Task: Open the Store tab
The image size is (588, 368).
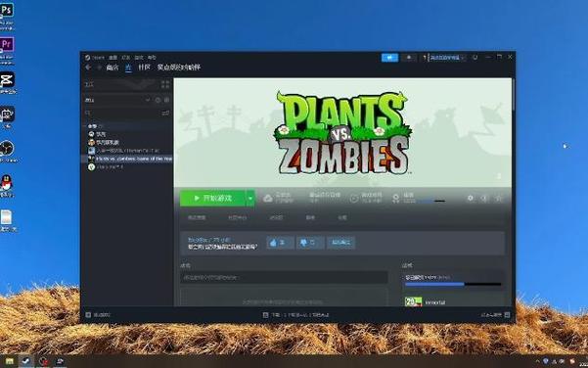Action: point(113,68)
